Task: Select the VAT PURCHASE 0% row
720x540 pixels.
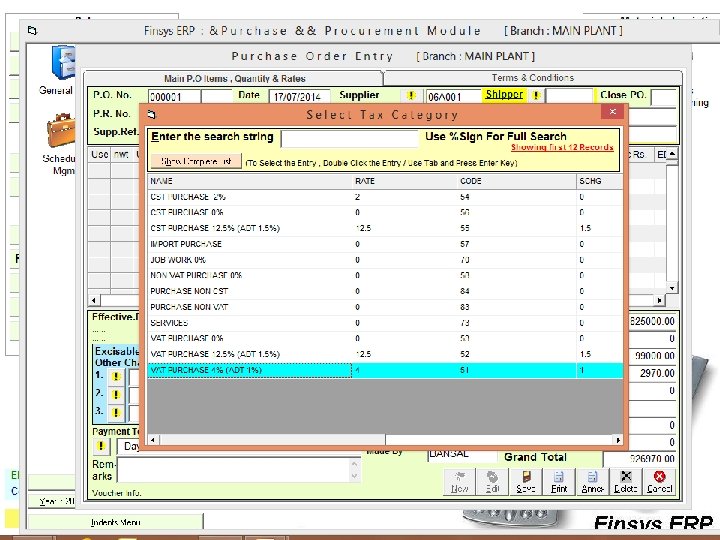Action: [385, 338]
